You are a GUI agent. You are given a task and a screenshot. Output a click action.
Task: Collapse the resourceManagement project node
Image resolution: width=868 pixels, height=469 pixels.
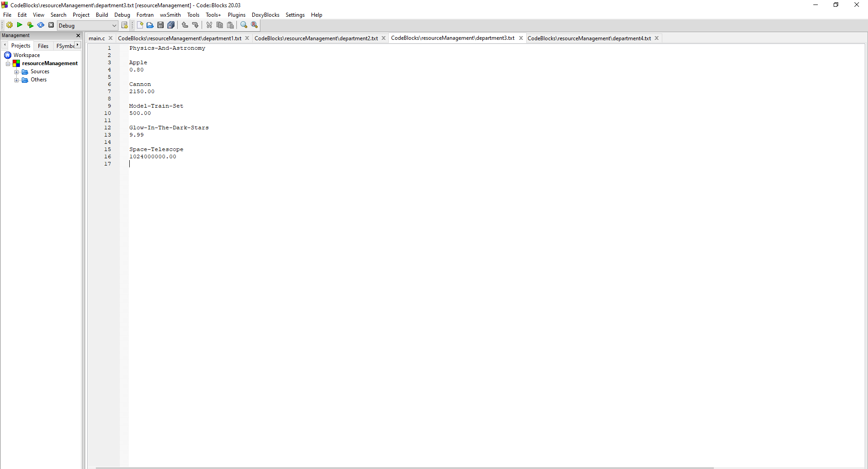click(x=8, y=63)
